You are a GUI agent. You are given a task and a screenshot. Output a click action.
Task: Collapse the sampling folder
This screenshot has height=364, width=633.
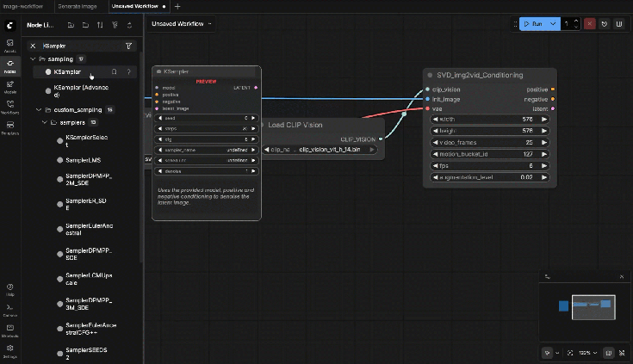click(32, 59)
